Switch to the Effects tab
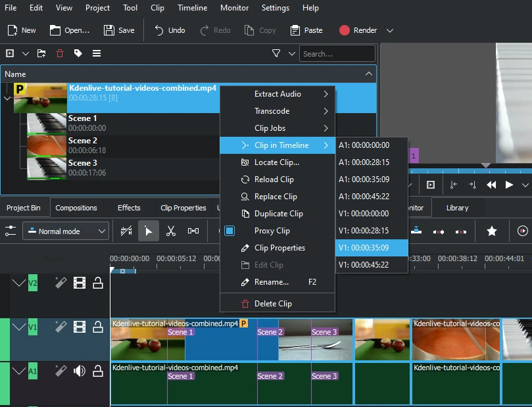This screenshot has height=407, width=532. click(x=129, y=208)
